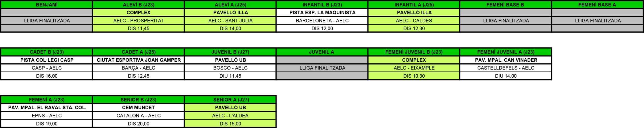Click the ALEVÍ A (J25) header
The image size is (644, 128).
click(x=230, y=5)
